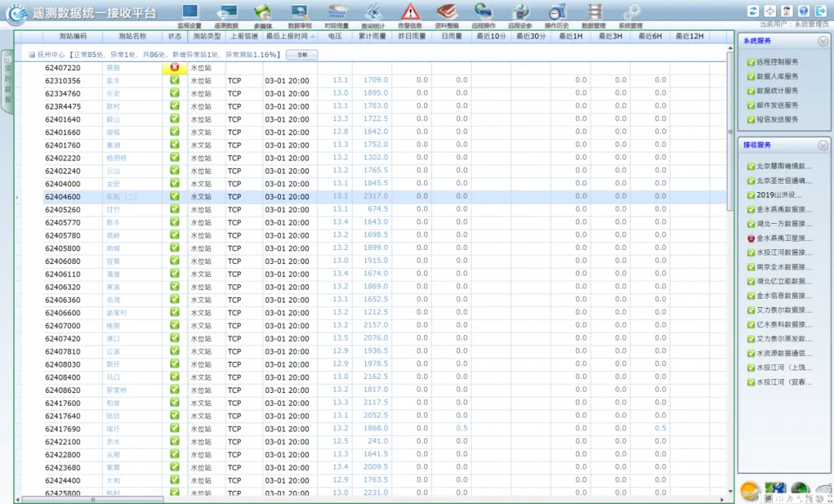Open the 数据管理 database icon
The width and height of the screenshot is (834, 504).
594,12
